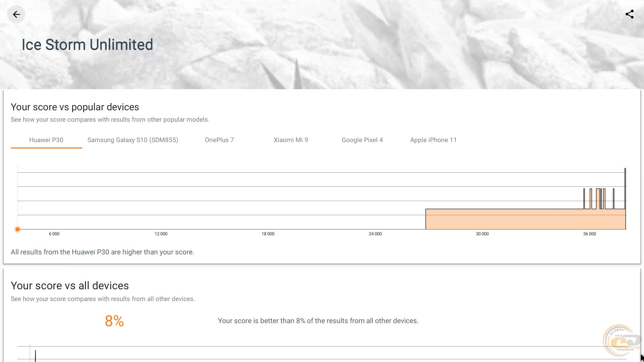The image size is (644, 362).
Task: Click the orange histogram area in chart
Action: click(x=503, y=219)
